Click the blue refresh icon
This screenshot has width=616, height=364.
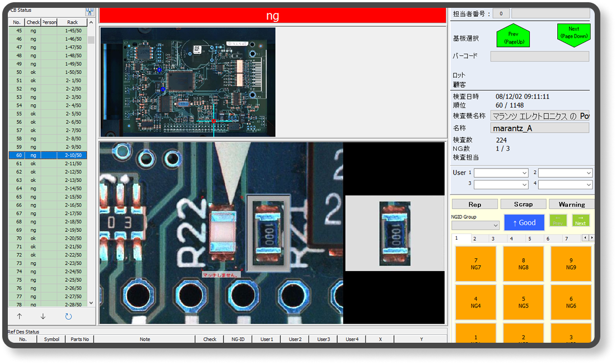(68, 316)
